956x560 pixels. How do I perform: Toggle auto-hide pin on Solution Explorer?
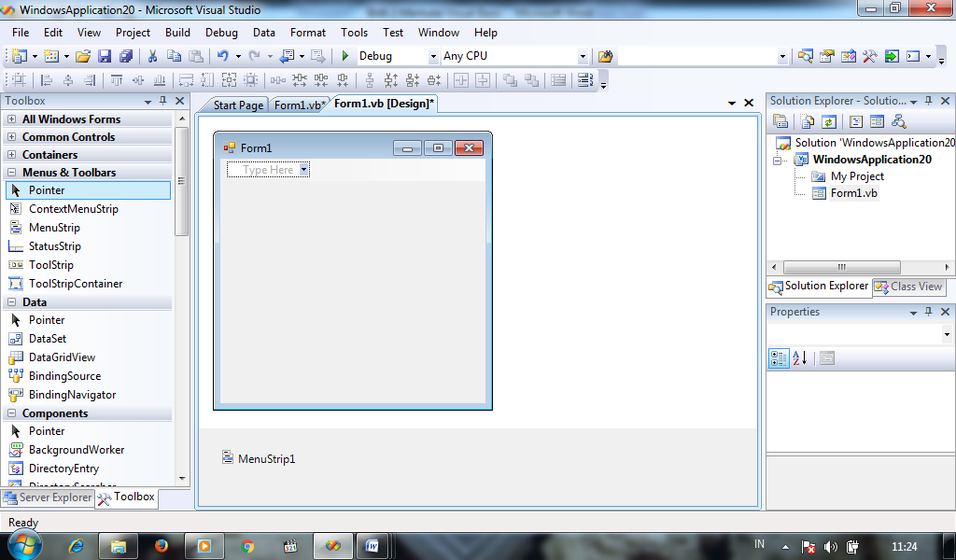(x=928, y=100)
